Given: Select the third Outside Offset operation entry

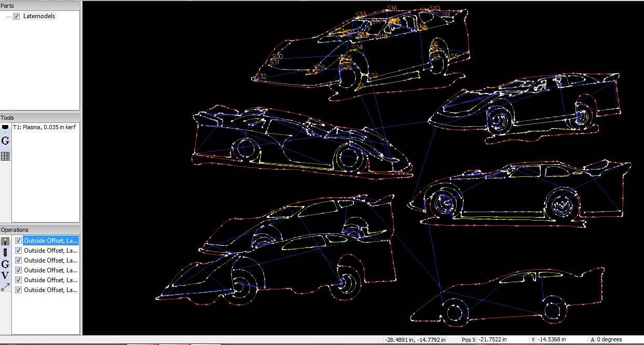Looking at the screenshot, I should click(49, 260).
